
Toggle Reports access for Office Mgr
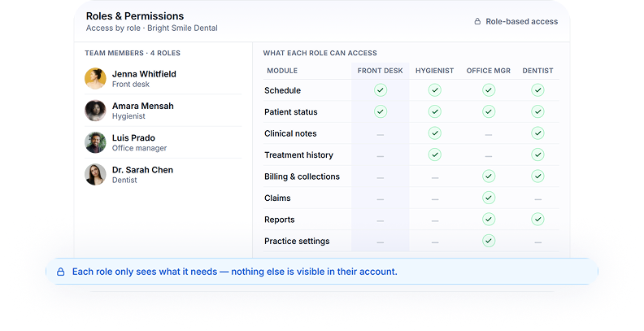(x=489, y=220)
